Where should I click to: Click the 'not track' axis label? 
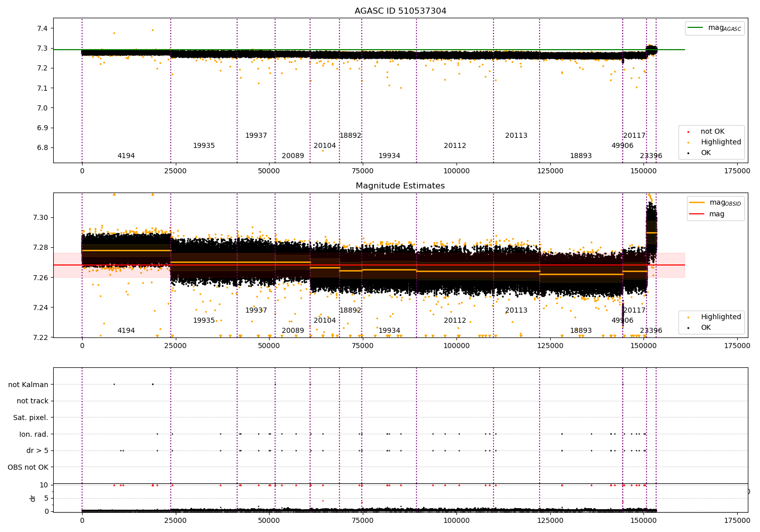click(x=32, y=401)
